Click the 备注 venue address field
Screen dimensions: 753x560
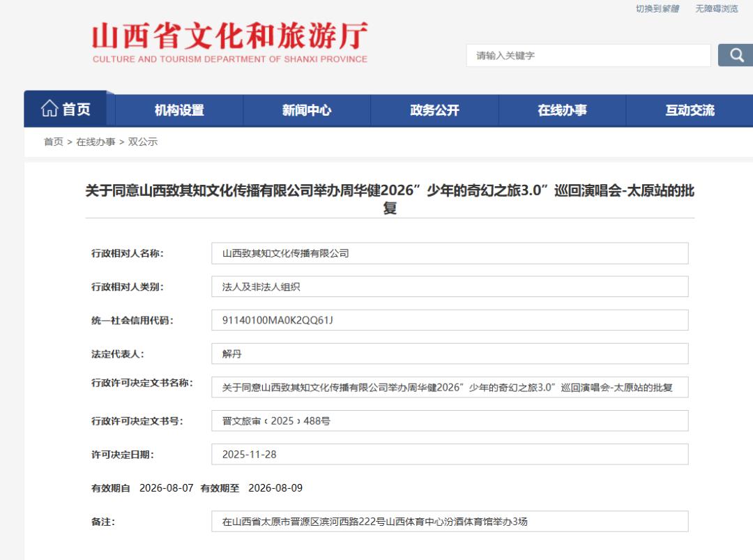click(x=450, y=521)
